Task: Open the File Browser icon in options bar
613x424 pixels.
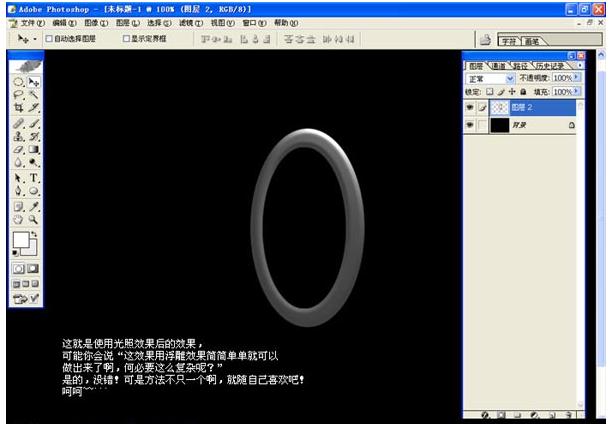Action: (486, 39)
